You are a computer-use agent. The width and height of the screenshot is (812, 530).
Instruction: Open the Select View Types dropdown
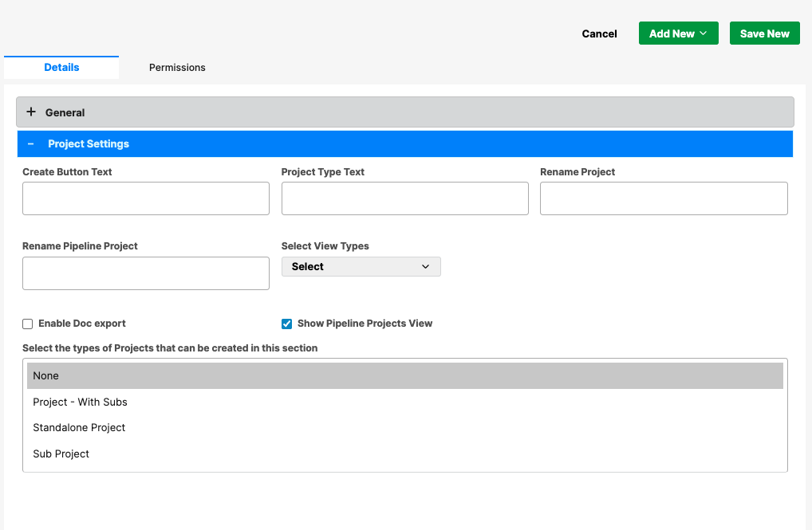pos(361,266)
